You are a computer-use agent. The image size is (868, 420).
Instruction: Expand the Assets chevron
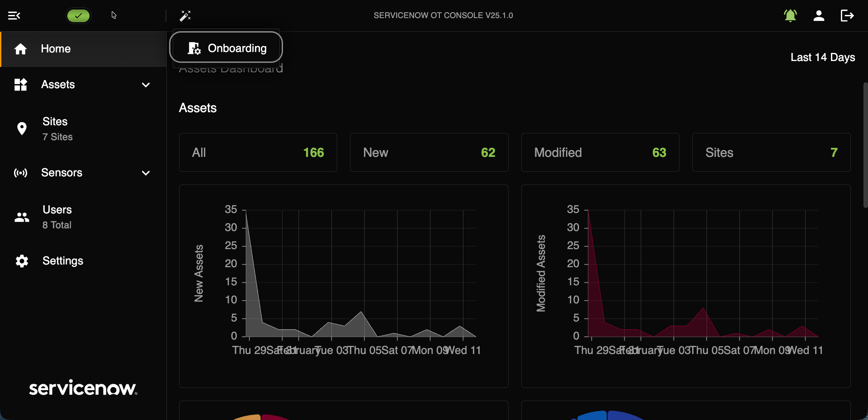(146, 85)
